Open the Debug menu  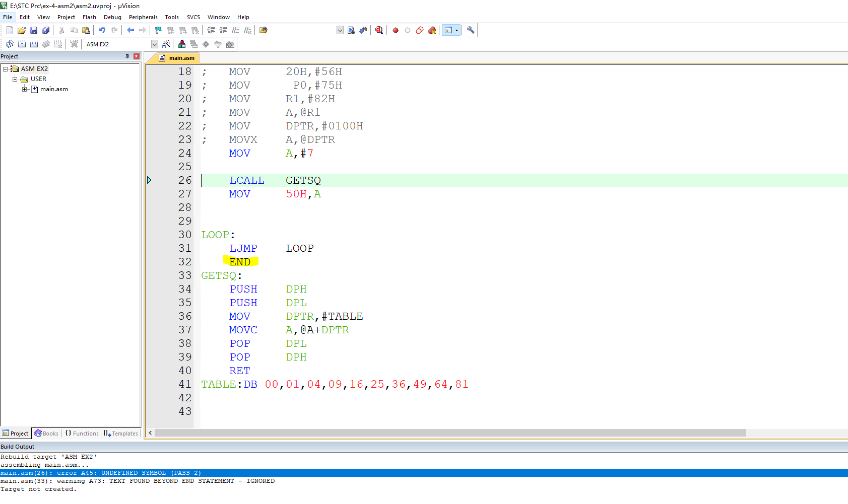(x=112, y=17)
